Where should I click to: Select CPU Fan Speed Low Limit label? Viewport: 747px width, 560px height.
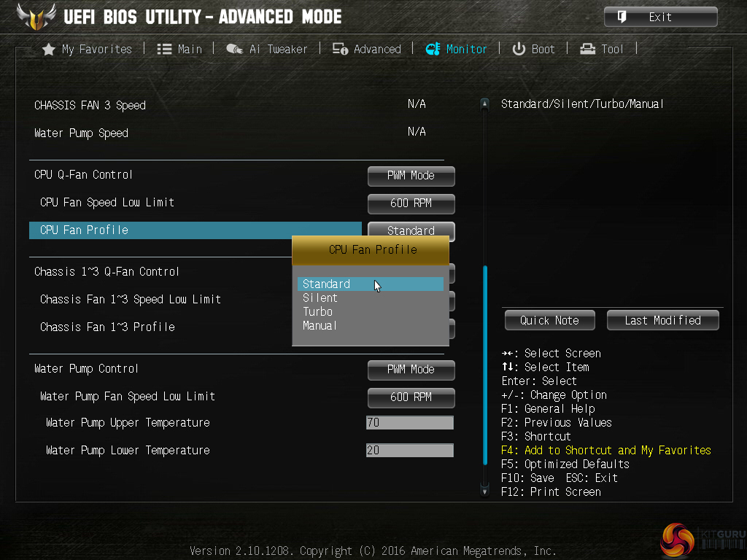[x=107, y=203]
